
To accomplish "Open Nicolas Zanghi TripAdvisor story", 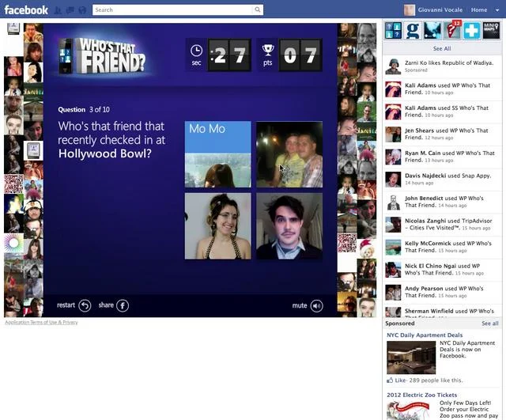I will pos(443,225).
